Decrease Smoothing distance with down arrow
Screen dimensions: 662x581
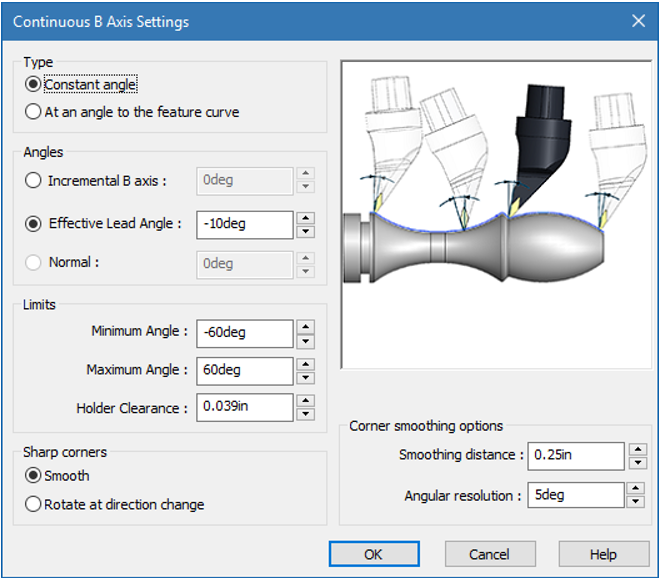(638, 463)
